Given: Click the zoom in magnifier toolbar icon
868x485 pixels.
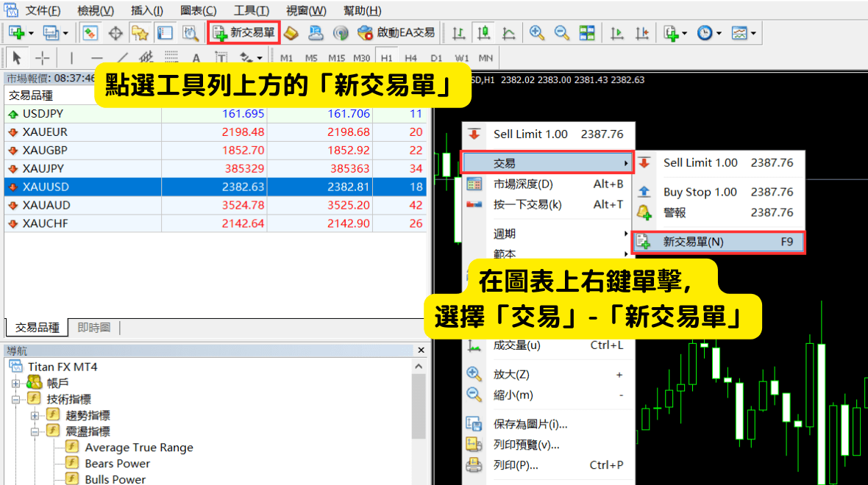Looking at the screenshot, I should coord(537,33).
